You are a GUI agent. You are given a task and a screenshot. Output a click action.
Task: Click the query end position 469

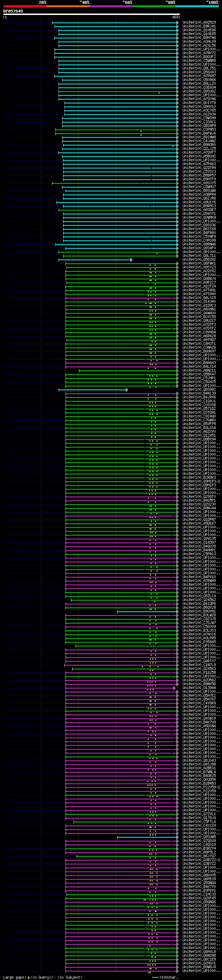tap(175, 17)
